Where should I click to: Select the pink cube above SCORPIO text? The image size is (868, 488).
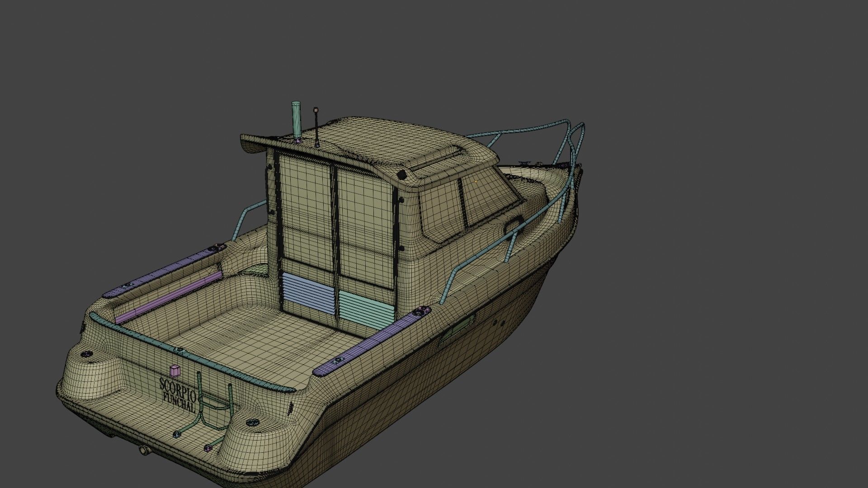(x=174, y=370)
